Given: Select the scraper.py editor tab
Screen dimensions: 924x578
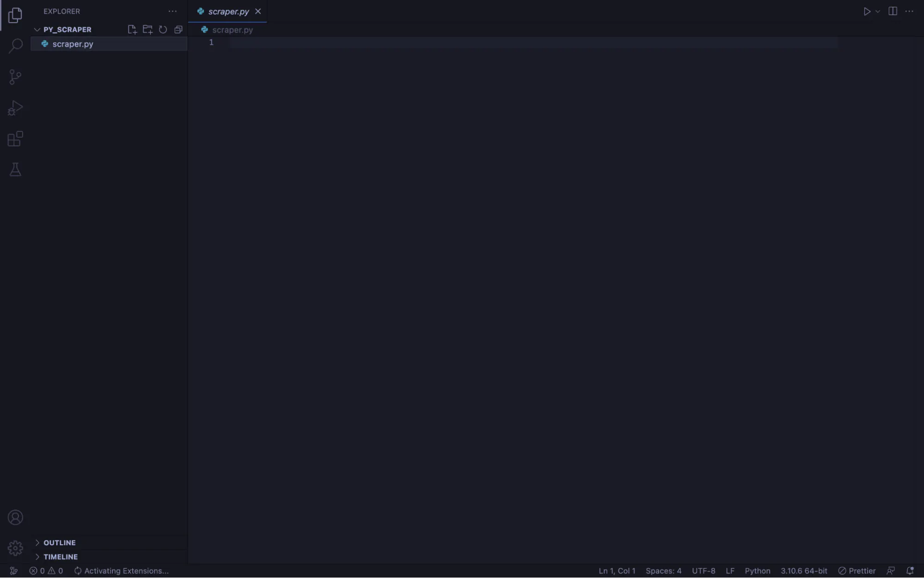Looking at the screenshot, I should pyautogui.click(x=228, y=11).
